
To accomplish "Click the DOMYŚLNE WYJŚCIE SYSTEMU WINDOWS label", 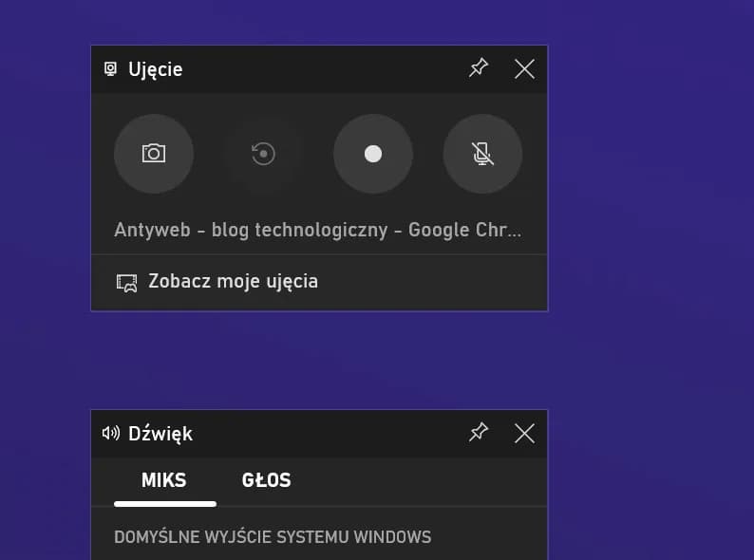I will [x=273, y=537].
